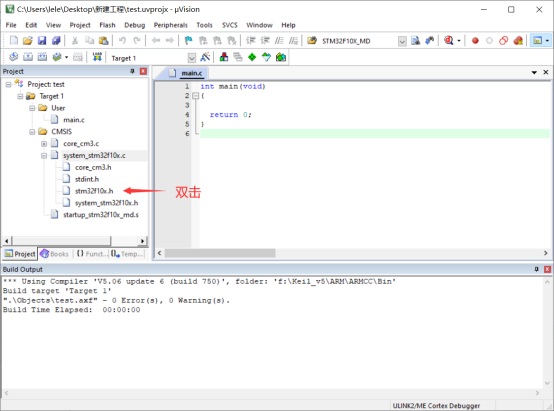Open the Tools menu

click(204, 25)
